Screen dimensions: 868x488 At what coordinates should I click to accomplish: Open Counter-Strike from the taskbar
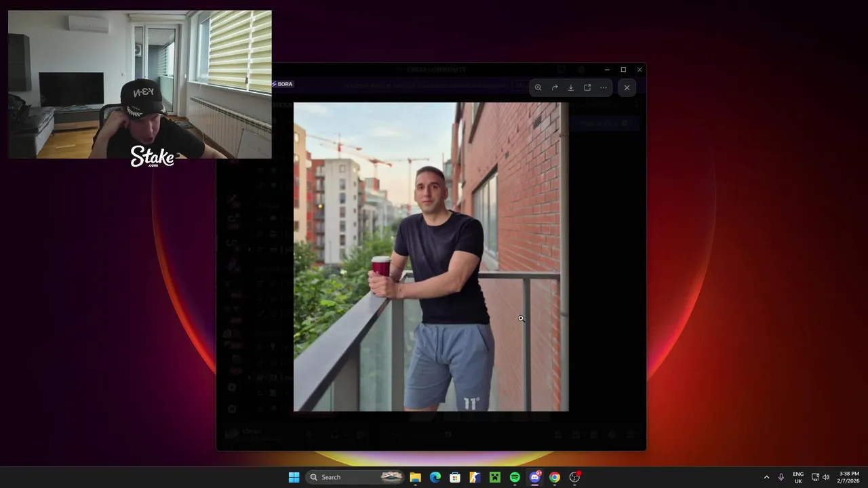coord(475,477)
